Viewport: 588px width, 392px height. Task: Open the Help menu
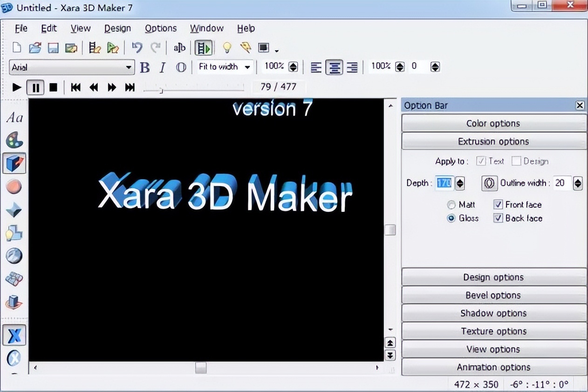coord(246,28)
